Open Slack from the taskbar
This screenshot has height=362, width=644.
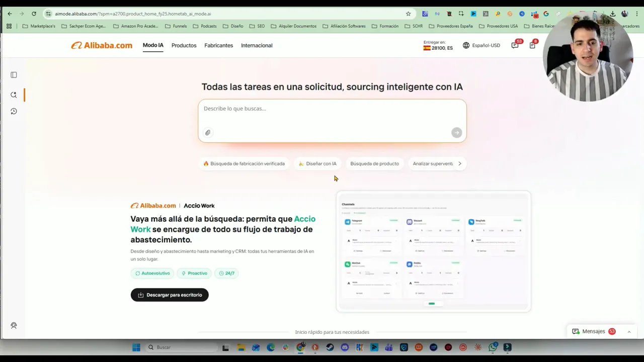[285, 347]
